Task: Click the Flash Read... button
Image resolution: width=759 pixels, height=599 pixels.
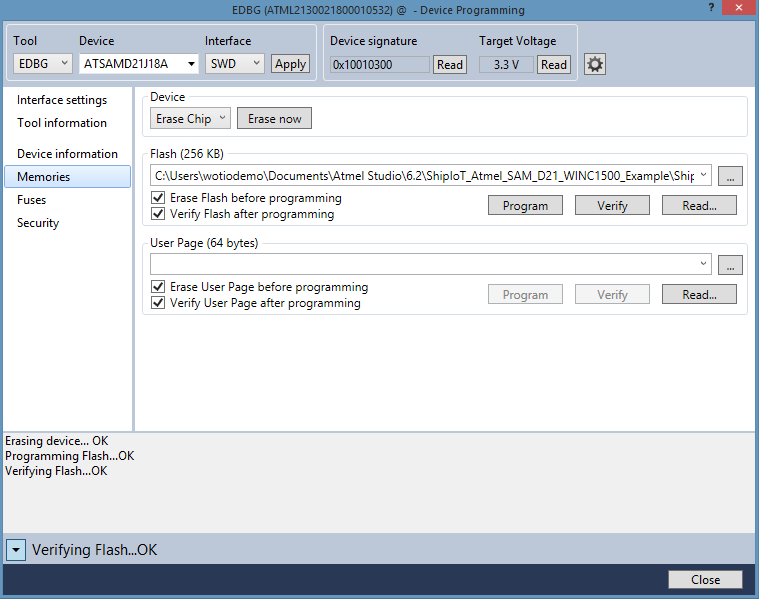Action: click(x=699, y=205)
